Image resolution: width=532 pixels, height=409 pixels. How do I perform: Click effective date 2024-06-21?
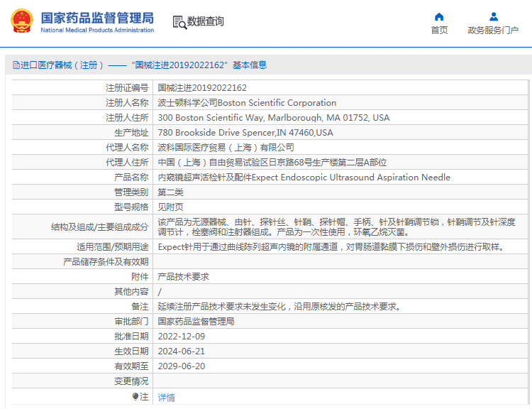click(181, 351)
